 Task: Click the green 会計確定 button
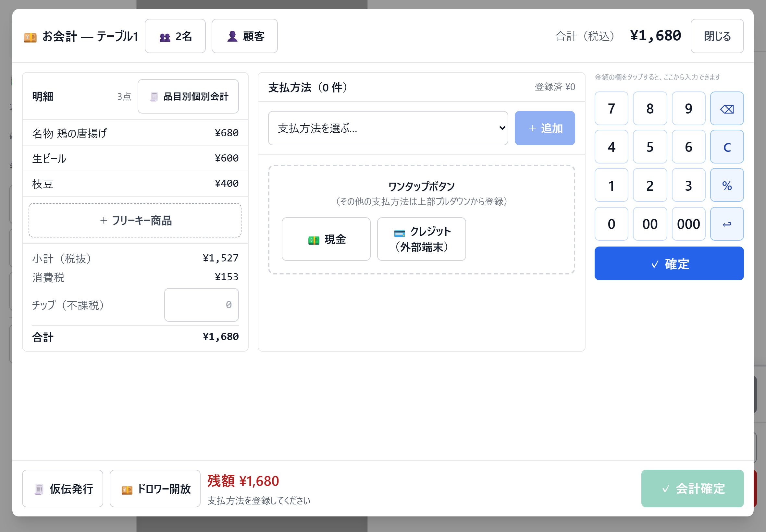tap(692, 489)
